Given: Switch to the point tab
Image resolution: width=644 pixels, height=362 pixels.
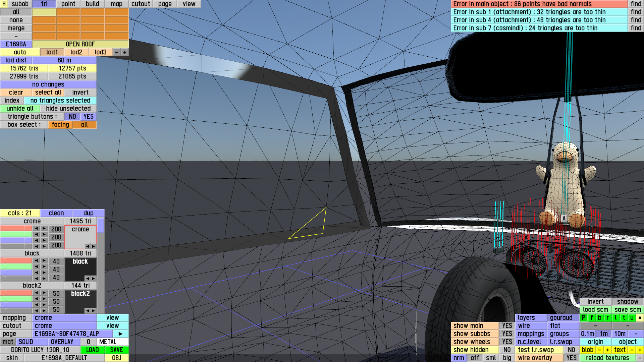Looking at the screenshot, I should tap(68, 4).
